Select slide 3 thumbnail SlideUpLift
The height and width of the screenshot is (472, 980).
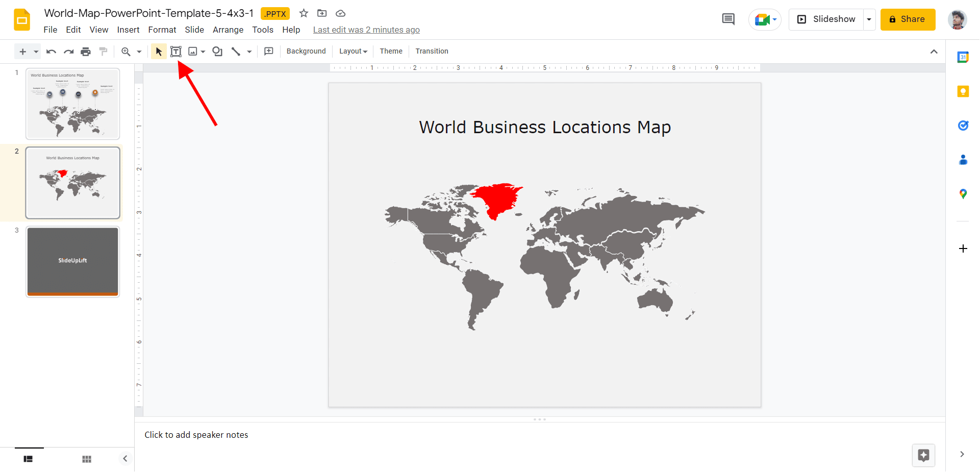tap(73, 261)
